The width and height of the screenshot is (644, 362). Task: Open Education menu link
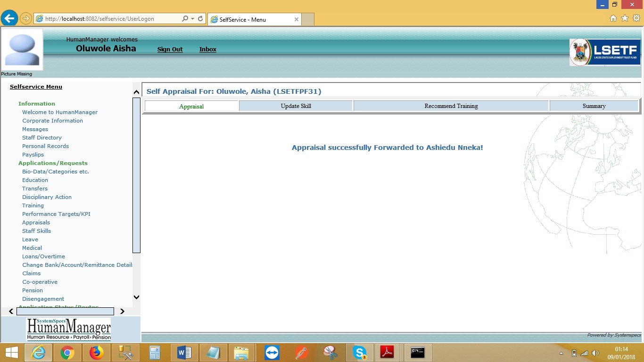coord(35,180)
